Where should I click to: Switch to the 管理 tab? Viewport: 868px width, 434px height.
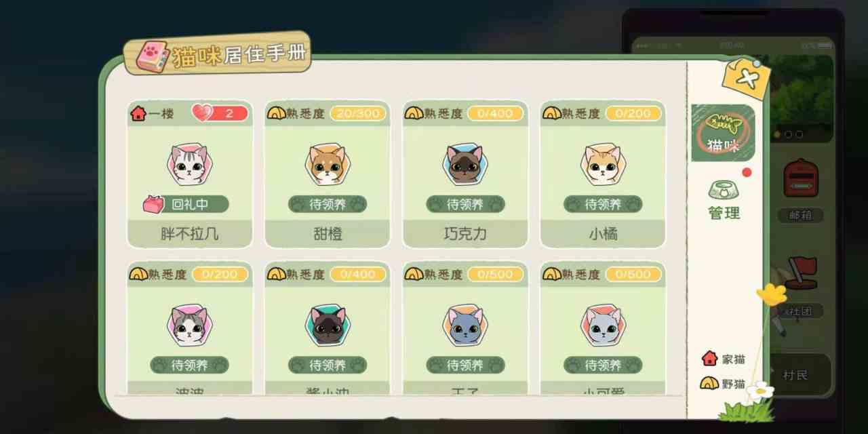pyautogui.click(x=724, y=201)
